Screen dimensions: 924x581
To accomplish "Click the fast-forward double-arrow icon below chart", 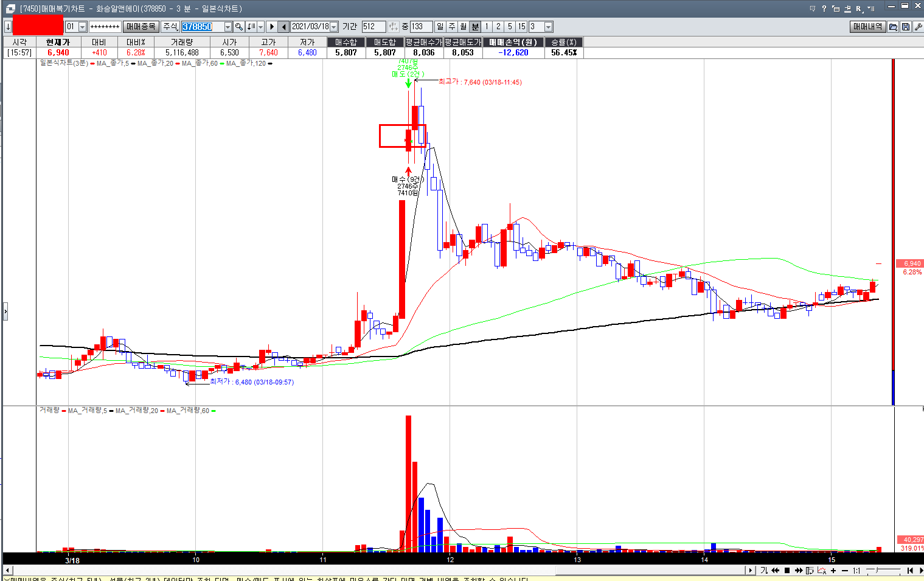I will tap(799, 571).
